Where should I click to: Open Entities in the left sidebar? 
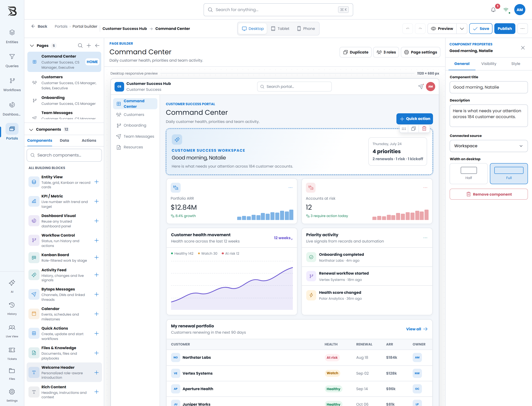tap(12, 36)
